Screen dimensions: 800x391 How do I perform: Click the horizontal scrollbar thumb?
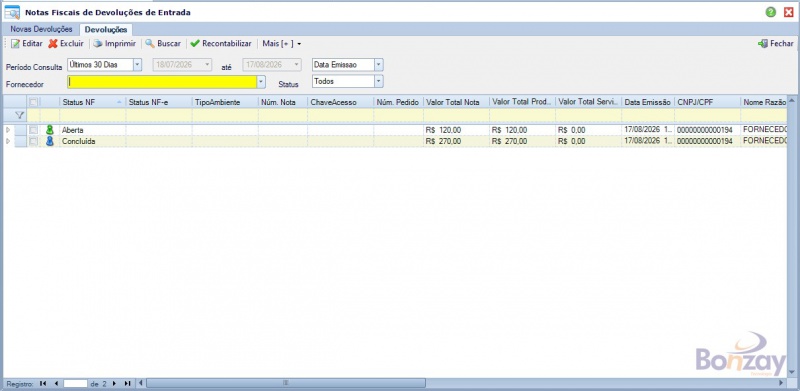tap(286, 382)
